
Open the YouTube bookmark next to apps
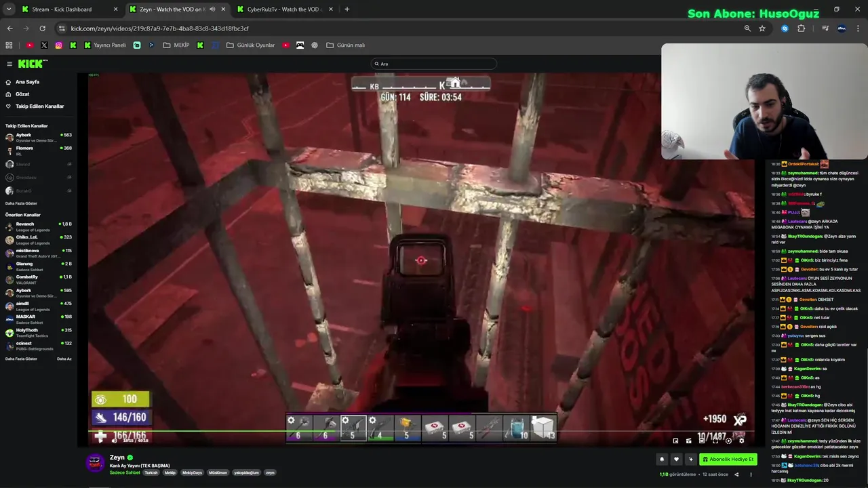[30, 45]
